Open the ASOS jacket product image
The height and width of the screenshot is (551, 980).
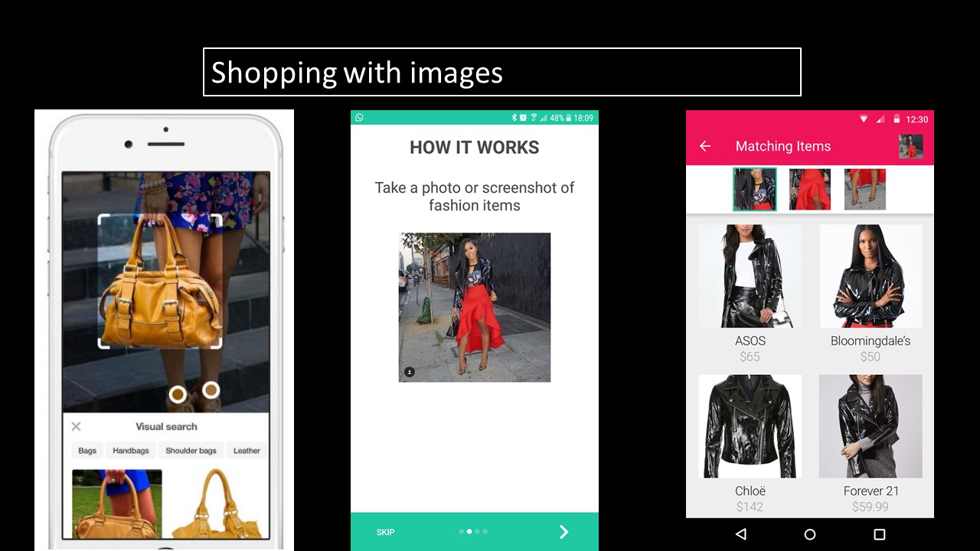(x=750, y=276)
